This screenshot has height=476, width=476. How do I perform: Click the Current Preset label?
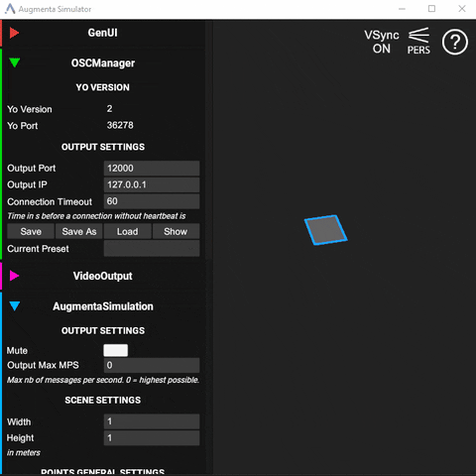tap(38, 249)
